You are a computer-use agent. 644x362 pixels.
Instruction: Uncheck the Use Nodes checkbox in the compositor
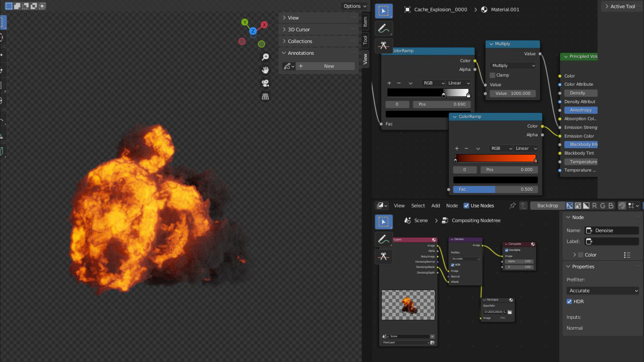(x=466, y=205)
